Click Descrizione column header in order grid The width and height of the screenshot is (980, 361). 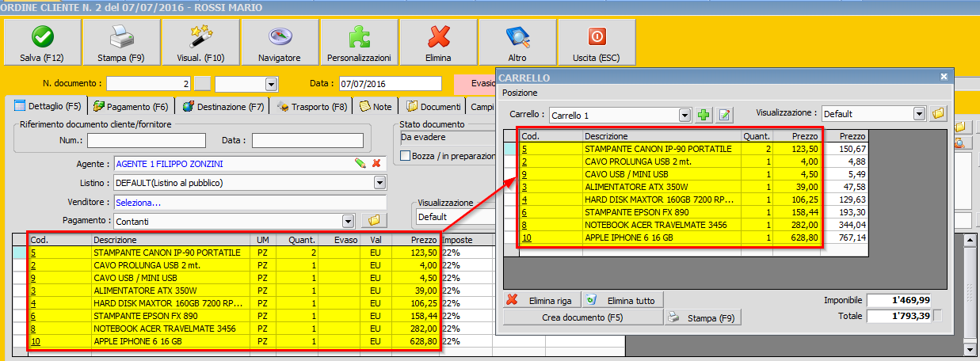pyautogui.click(x=170, y=240)
